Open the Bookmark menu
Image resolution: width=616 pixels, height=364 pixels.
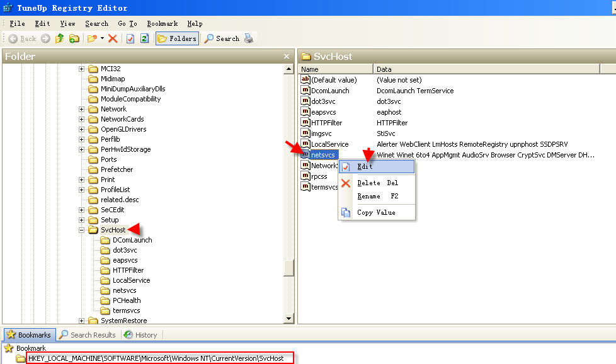(x=163, y=23)
